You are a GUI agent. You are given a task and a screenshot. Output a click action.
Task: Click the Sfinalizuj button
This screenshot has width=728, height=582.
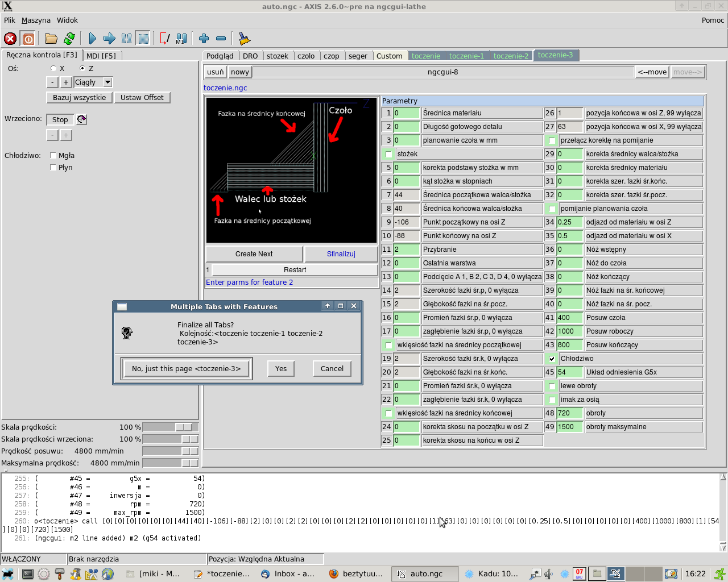tap(341, 253)
